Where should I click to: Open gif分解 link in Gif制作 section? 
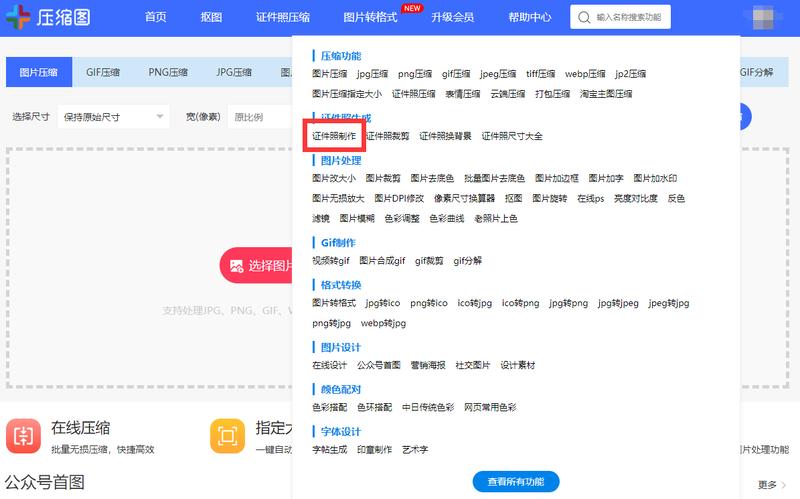(x=467, y=261)
